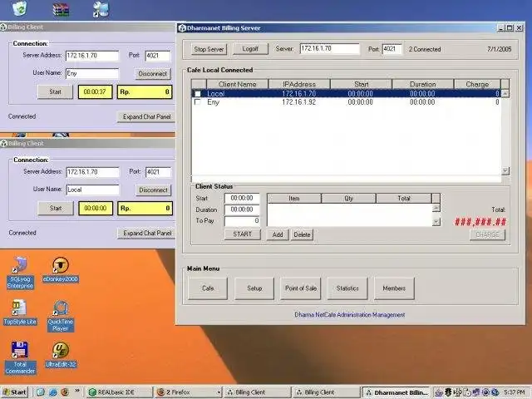Open the Start menu
The width and height of the screenshot is (532, 399).
click(15, 392)
